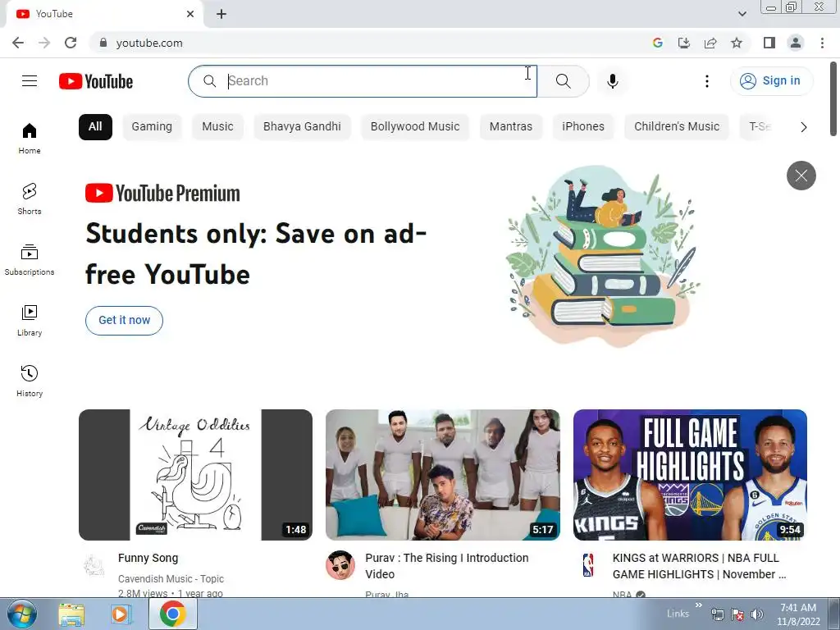The height and width of the screenshot is (630, 840).
Task: Click the YouTube logo
Action: 96,81
